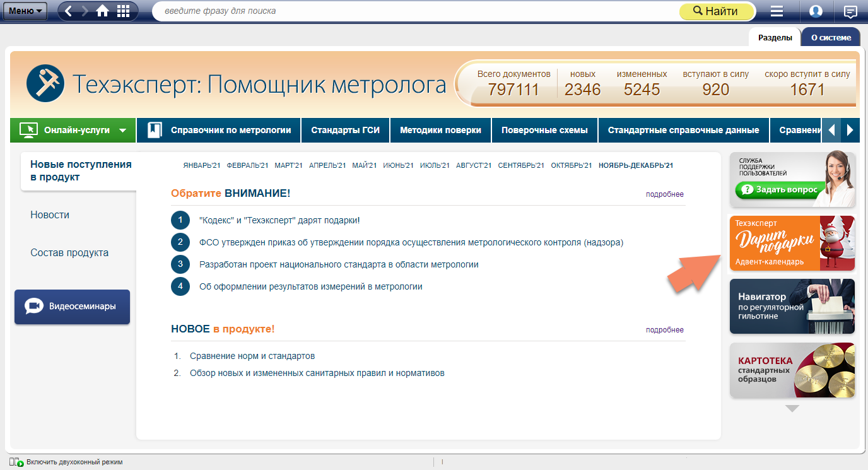The image size is (868, 470).
Task: Open Об оформлении результатов измерений item
Action: pyautogui.click(x=311, y=286)
